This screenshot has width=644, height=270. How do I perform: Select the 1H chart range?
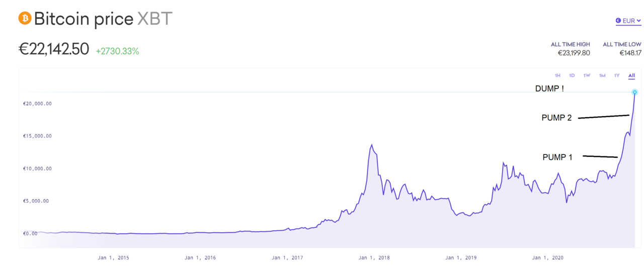point(557,75)
